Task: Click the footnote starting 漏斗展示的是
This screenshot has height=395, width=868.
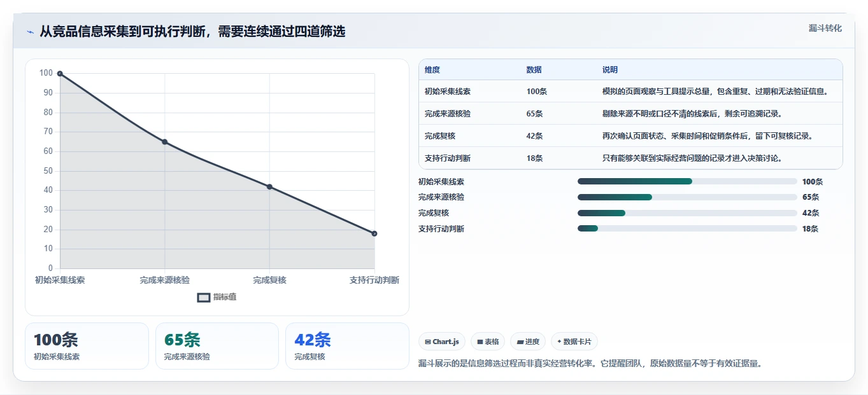Action: pyautogui.click(x=590, y=364)
